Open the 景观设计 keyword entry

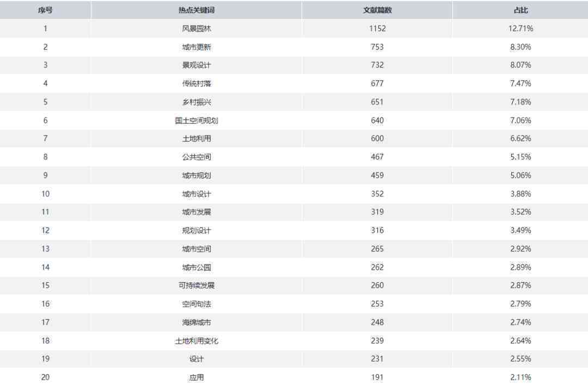(197, 65)
